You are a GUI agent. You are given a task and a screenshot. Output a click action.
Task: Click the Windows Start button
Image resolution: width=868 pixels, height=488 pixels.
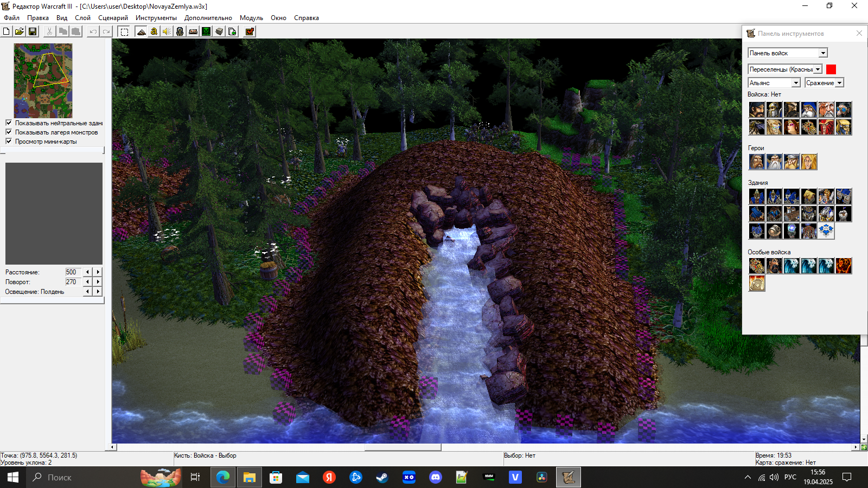pyautogui.click(x=13, y=477)
